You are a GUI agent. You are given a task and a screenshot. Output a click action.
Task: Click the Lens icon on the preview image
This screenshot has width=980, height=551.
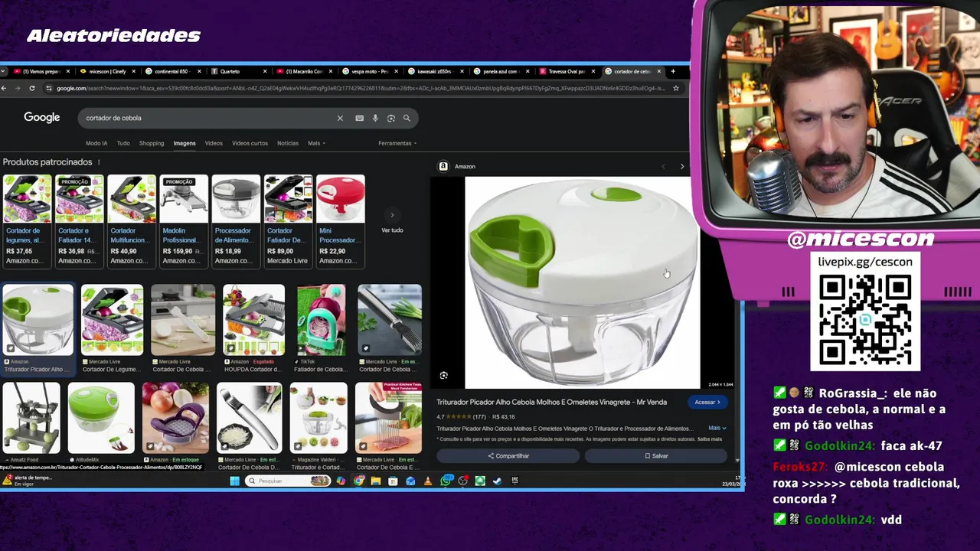pos(444,375)
